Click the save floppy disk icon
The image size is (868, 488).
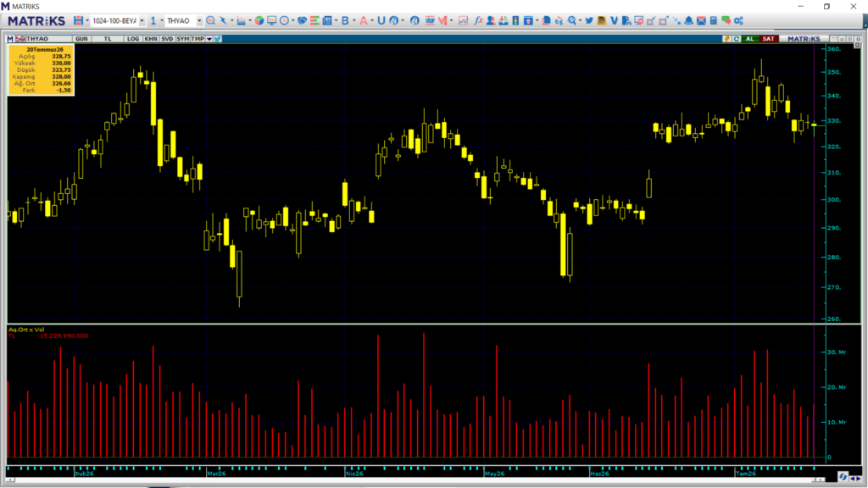78,20
